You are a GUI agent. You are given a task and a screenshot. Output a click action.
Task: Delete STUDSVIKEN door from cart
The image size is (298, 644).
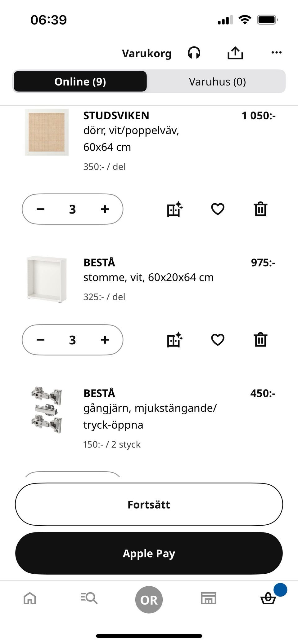tap(260, 209)
